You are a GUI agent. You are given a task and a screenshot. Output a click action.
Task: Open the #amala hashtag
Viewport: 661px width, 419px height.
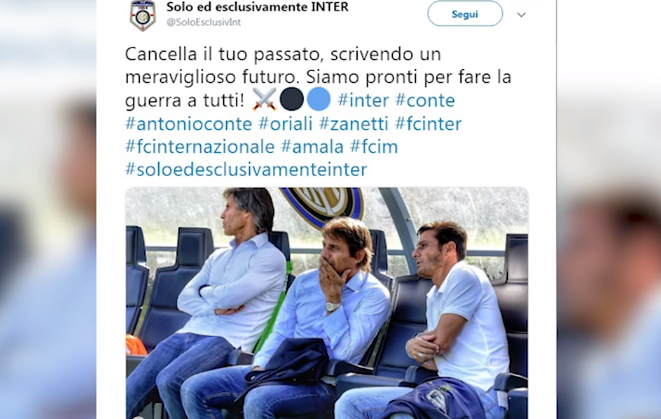tap(312, 147)
